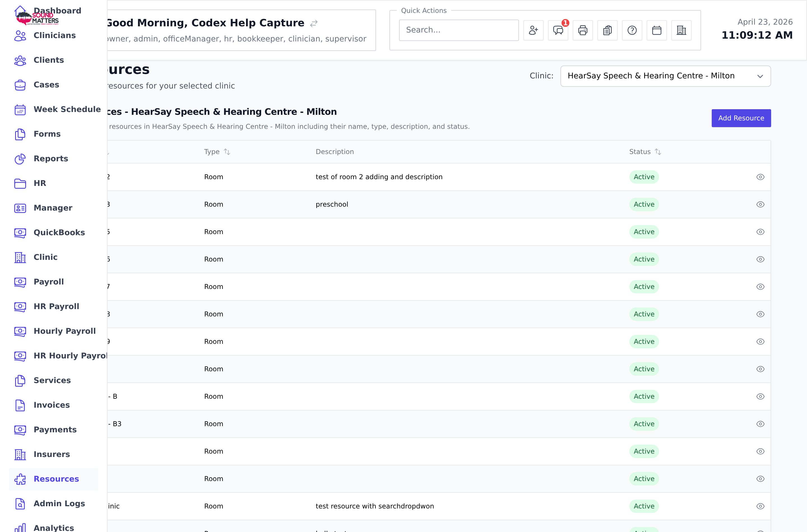Navigate to Services in the sidebar
This screenshot has width=807, height=532.
coord(52,380)
